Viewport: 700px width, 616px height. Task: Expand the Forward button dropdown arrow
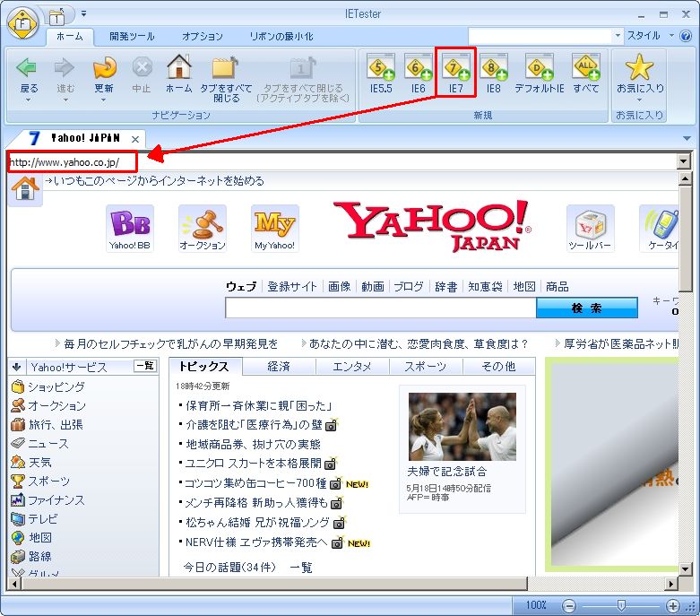tap(65, 100)
